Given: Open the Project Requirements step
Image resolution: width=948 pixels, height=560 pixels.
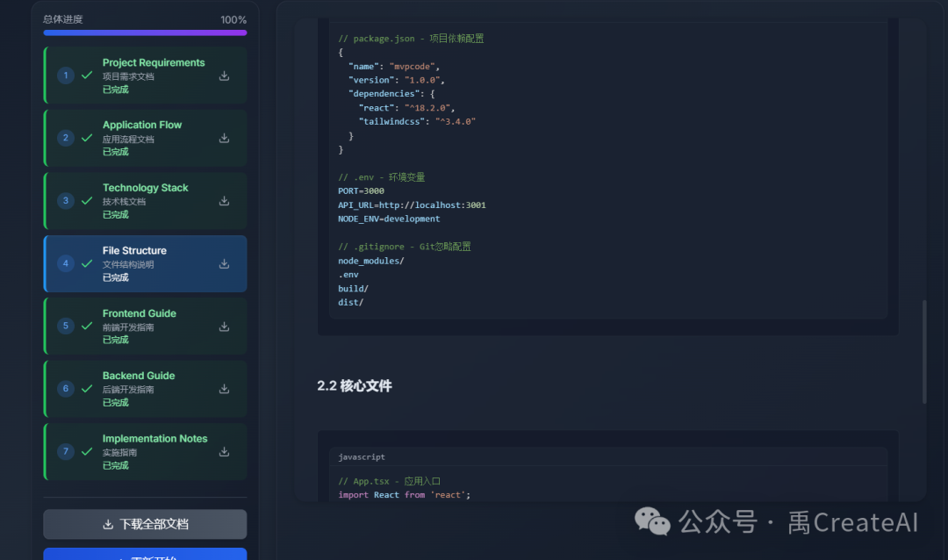Looking at the screenshot, I should [145, 75].
